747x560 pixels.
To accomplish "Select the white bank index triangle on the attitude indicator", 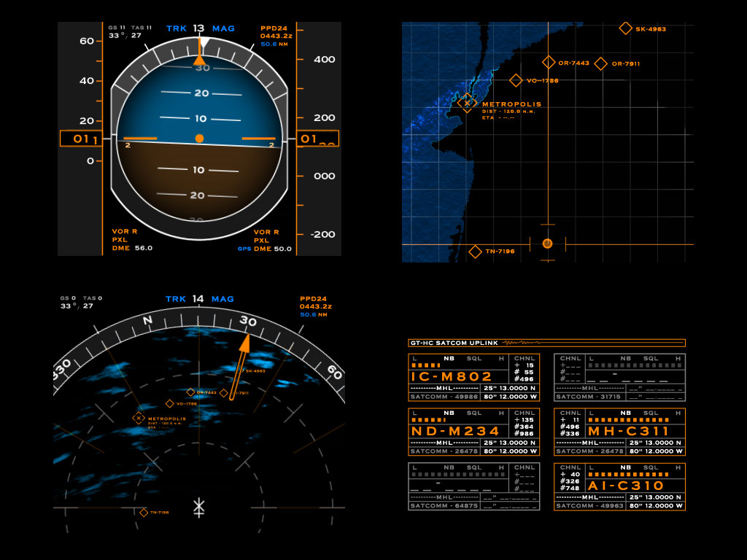I will (204, 42).
